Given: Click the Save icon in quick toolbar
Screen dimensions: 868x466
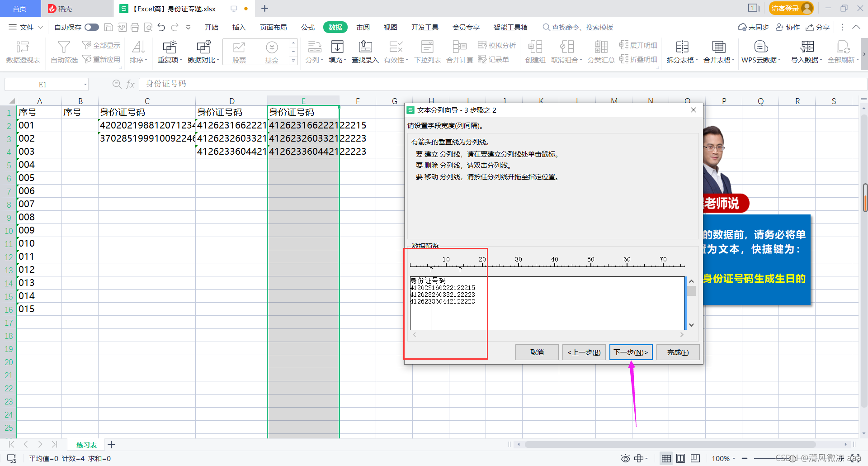Looking at the screenshot, I should pyautogui.click(x=108, y=28).
